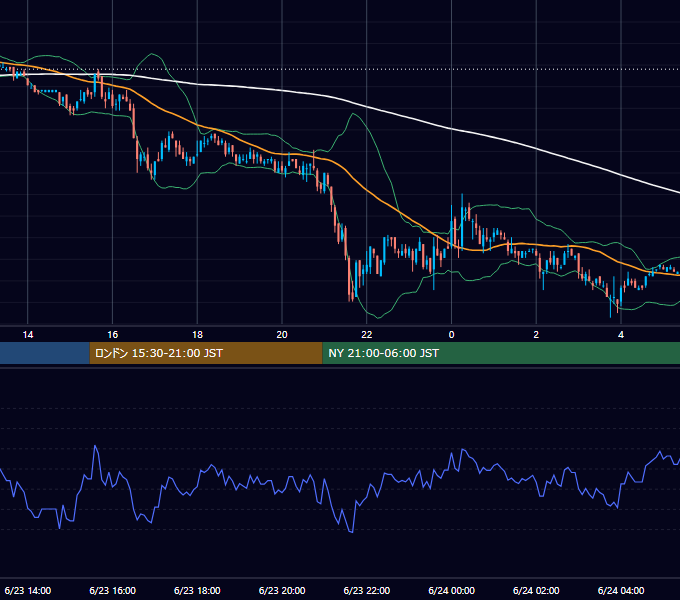The width and height of the screenshot is (680, 600).
Task: Click the 0 hour axis label
Action: click(451, 335)
